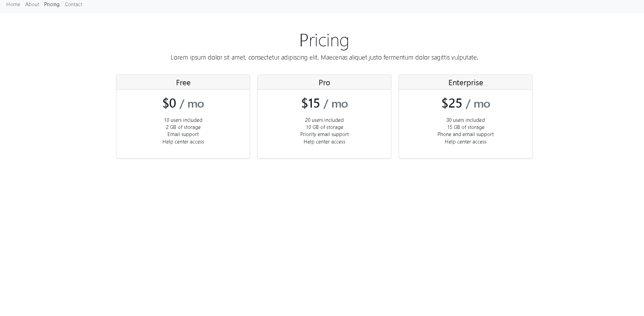Click 'Email support' in Free plan
This screenshot has height=316, width=644.
[x=183, y=134]
